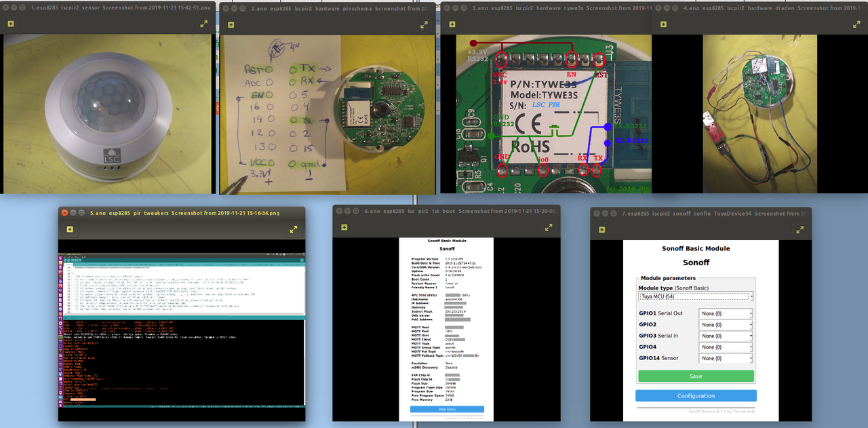Viewport: 868px width, 428px height.
Task: Click the plus icon in window 2 pinschema preview
Action: 231,24
